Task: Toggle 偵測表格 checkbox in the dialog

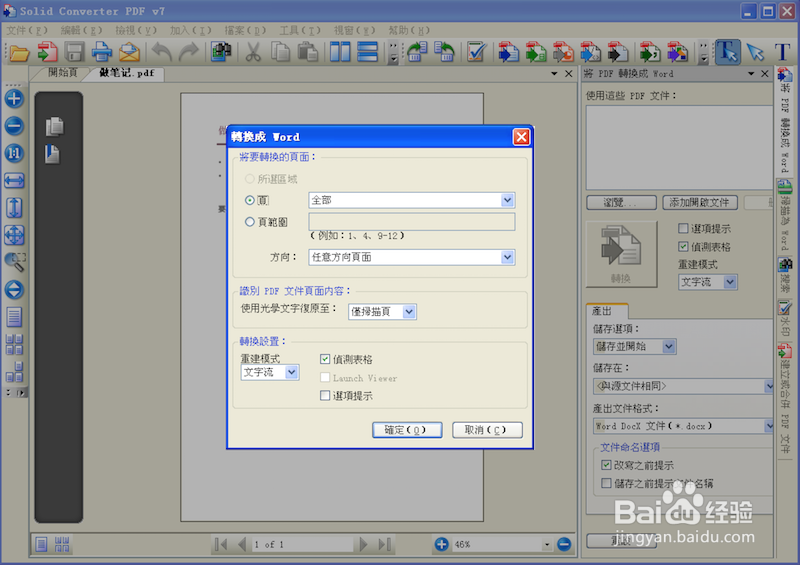Action: coord(325,359)
